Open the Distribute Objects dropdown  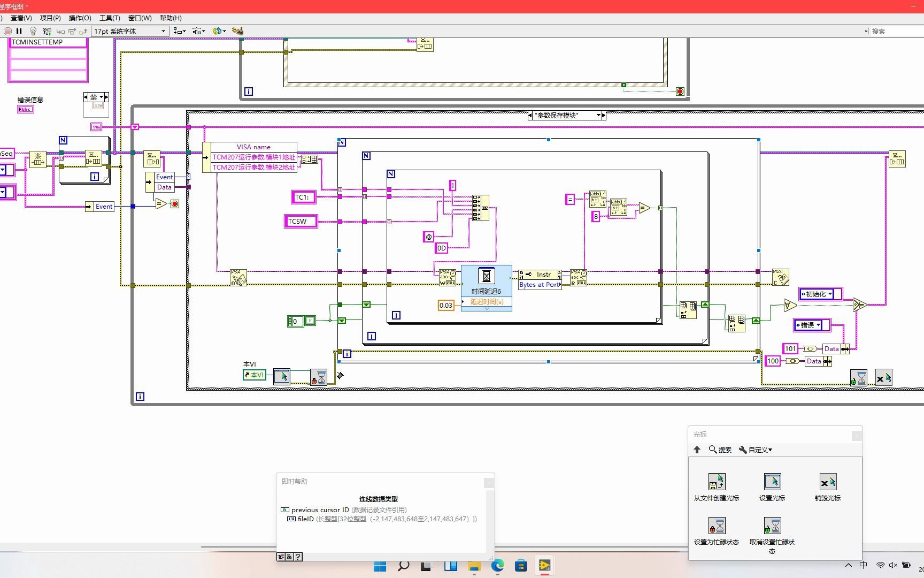[199, 31]
